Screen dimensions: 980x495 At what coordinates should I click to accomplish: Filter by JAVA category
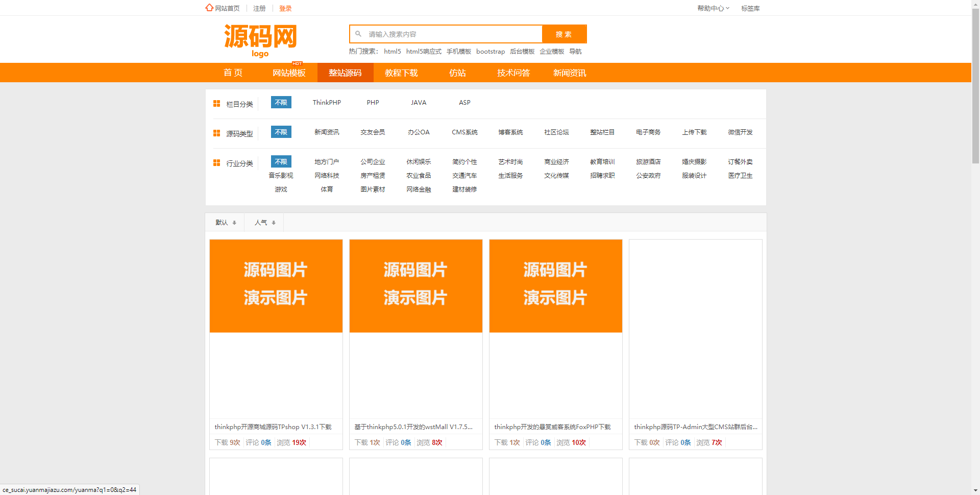(419, 102)
